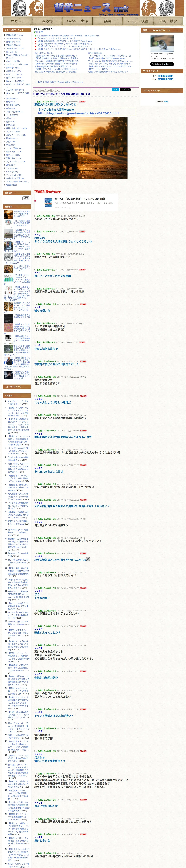186x868 pixels.
Task: Click the search keyword input field
Action: pyautogui.click(x=13, y=198)
